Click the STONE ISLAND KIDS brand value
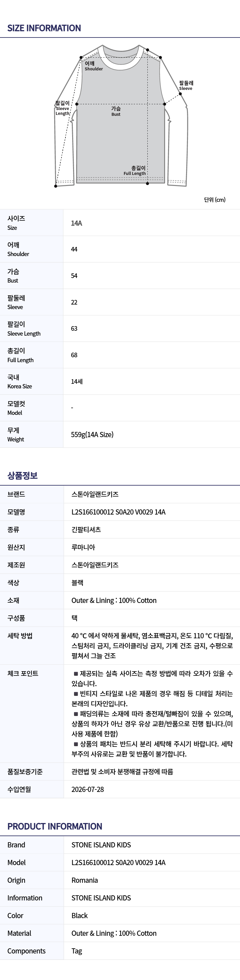This screenshot has width=240, height=980. pos(101,845)
